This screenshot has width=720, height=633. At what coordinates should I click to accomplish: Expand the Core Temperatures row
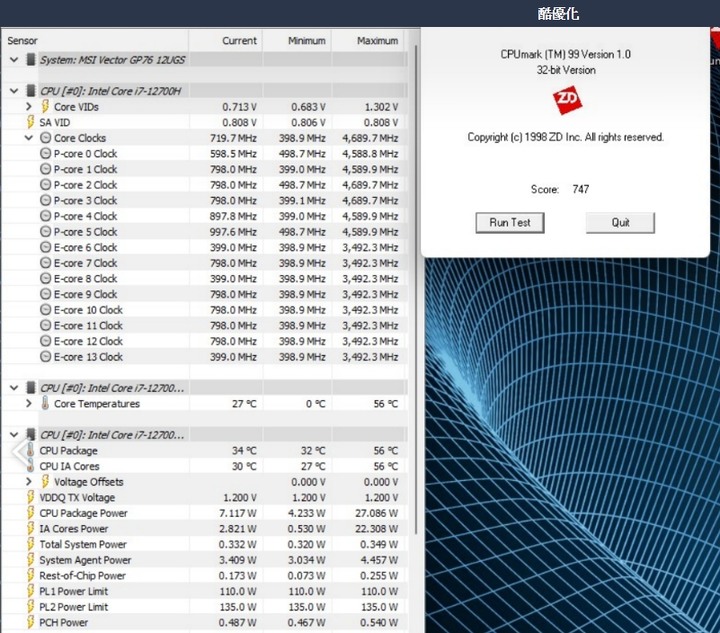coord(29,403)
